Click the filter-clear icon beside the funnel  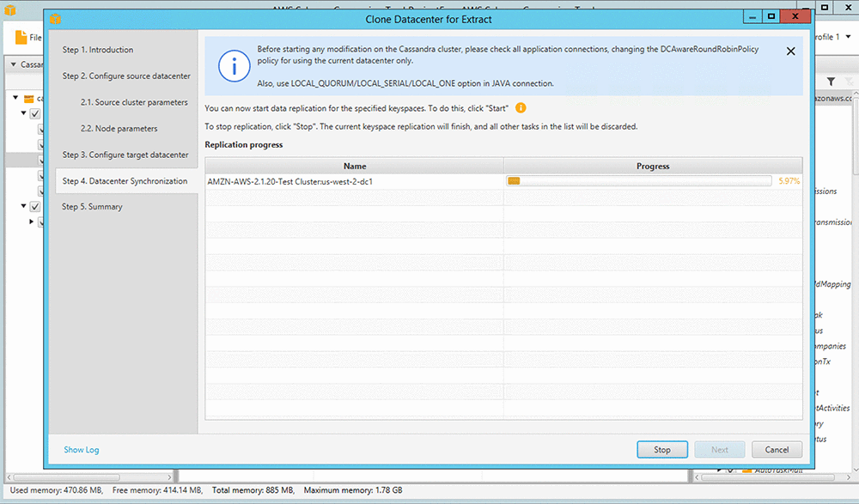tap(849, 81)
